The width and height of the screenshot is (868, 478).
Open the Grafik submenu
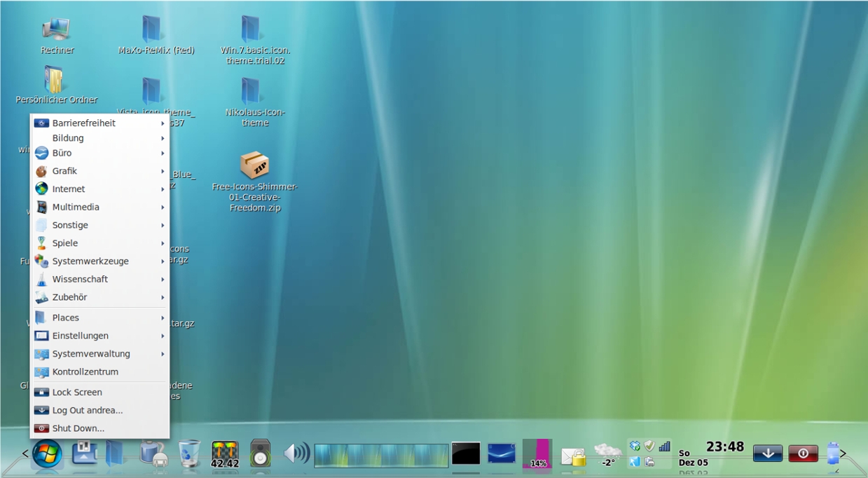(99, 171)
